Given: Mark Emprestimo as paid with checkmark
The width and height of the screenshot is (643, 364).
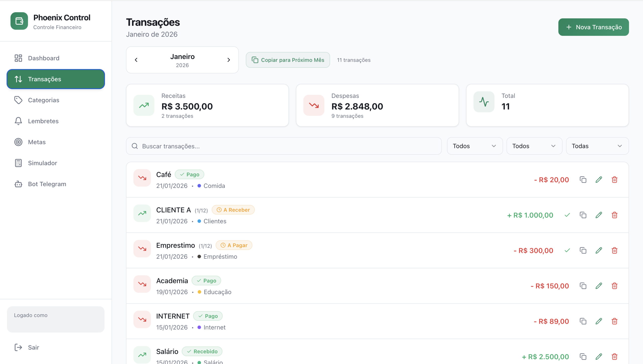Looking at the screenshot, I should coord(567,251).
